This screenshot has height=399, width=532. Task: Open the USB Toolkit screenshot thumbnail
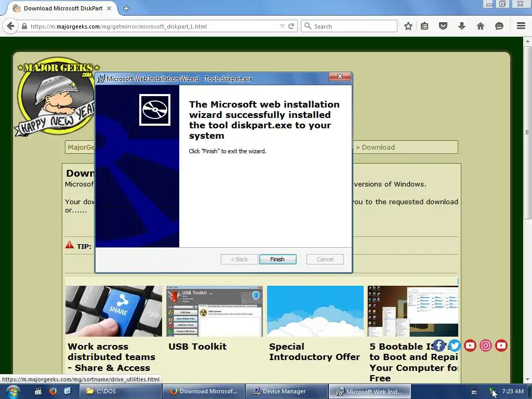215,311
